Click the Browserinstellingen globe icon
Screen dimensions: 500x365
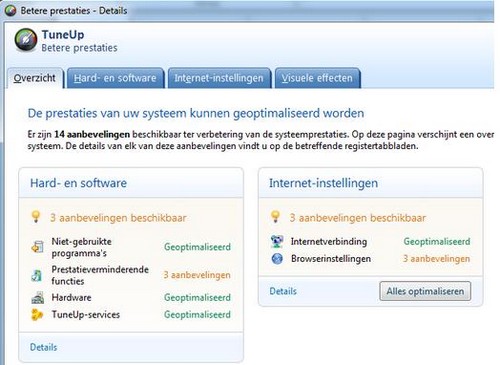coord(277,259)
